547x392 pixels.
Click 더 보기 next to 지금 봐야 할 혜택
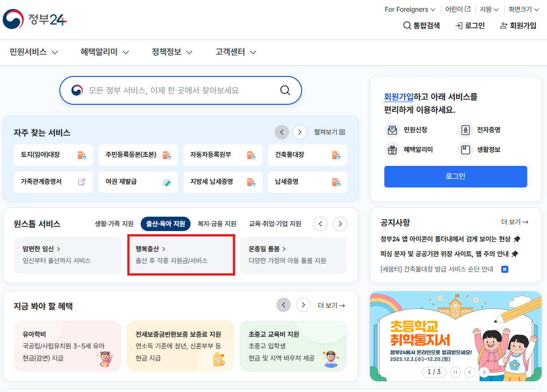point(331,306)
